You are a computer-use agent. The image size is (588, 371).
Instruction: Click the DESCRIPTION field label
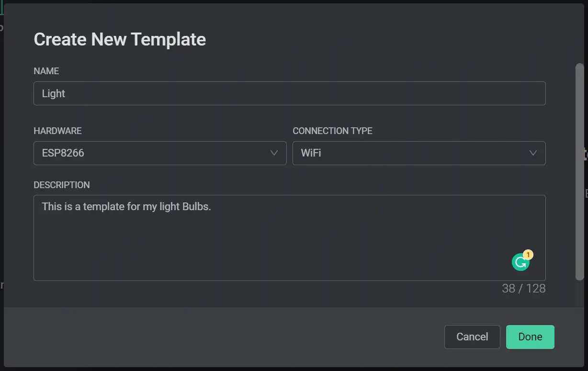coord(61,185)
